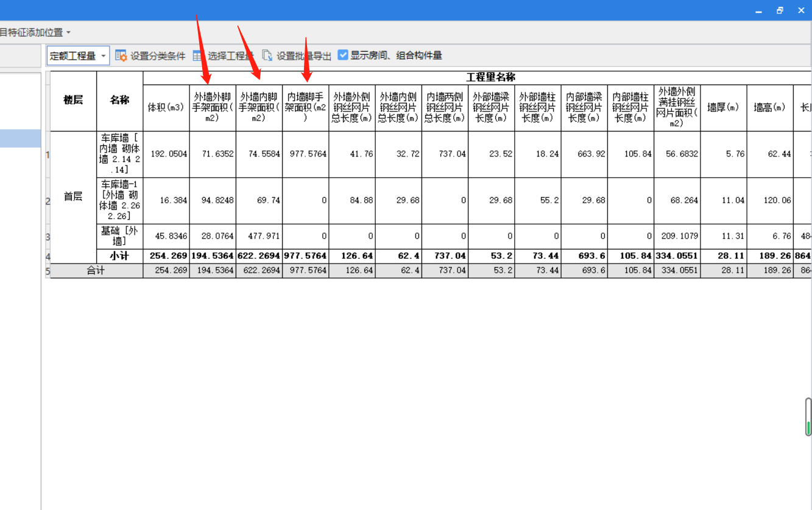Screen dimensions: 812x510
Task: Click cell value 84.88
Action: pos(361,200)
